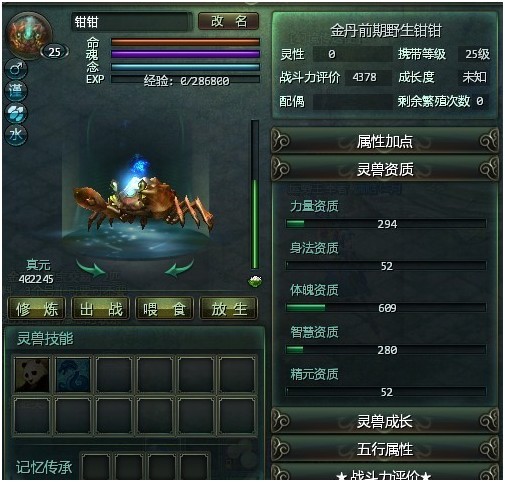Rotate pet model using right curved arrow
Image resolution: width=505 pixels, height=482 pixels.
point(179,268)
